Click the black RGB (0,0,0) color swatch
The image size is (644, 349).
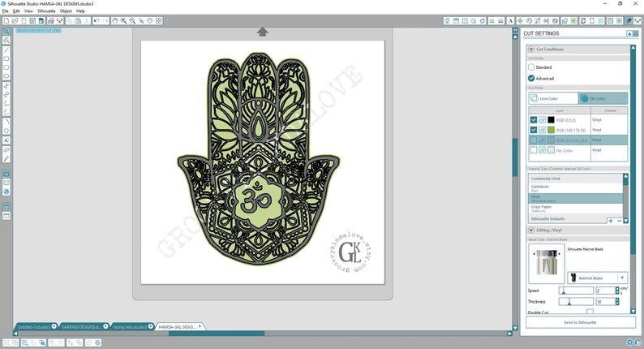point(552,119)
